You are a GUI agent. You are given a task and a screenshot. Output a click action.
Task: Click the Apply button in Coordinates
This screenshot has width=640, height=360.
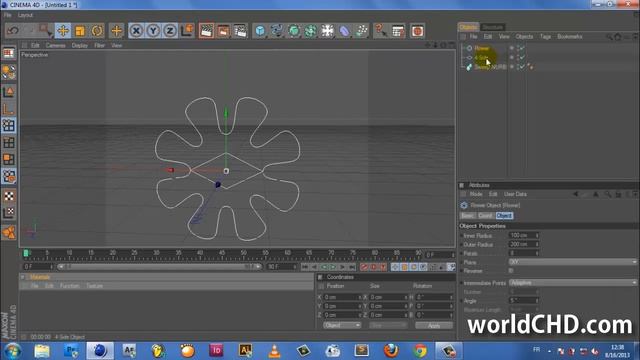434,326
